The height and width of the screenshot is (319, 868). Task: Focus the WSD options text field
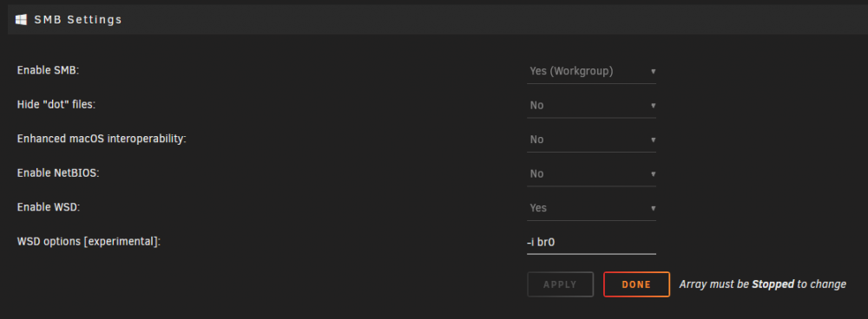(x=591, y=242)
